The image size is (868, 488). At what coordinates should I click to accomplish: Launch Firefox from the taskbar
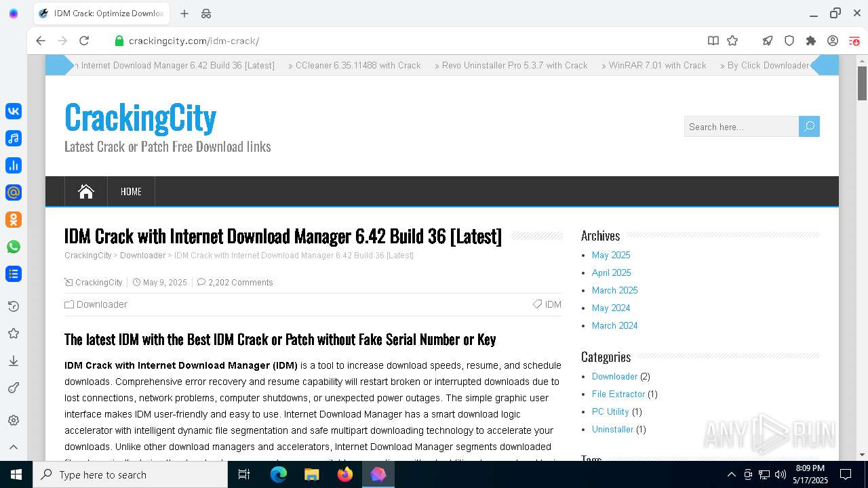[345, 474]
